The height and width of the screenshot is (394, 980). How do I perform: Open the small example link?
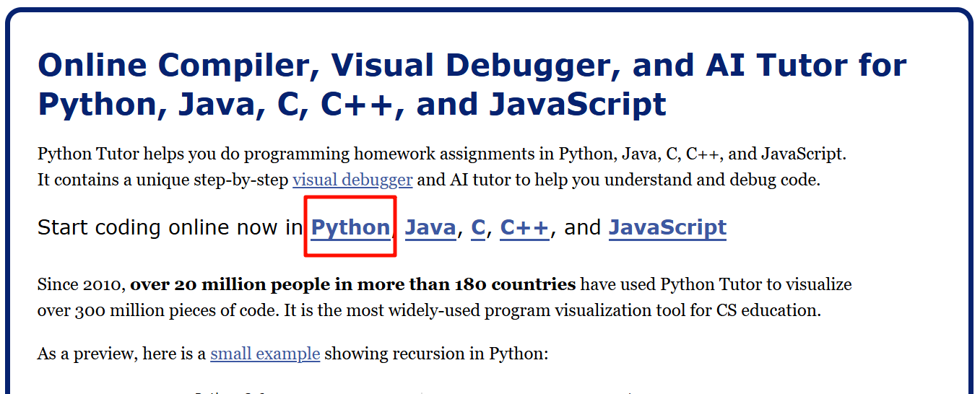[265, 354]
